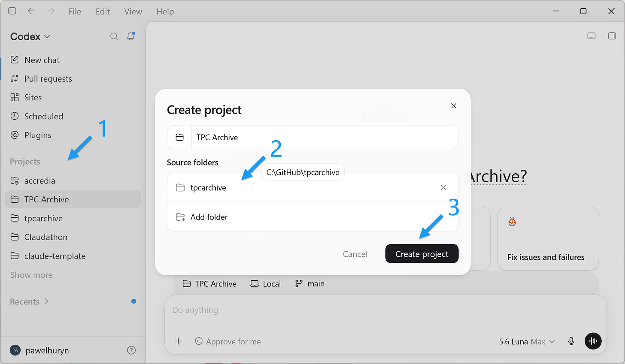625x364 pixels.
Task: Open TPC Archive project selector below dialog
Action: tap(209, 284)
